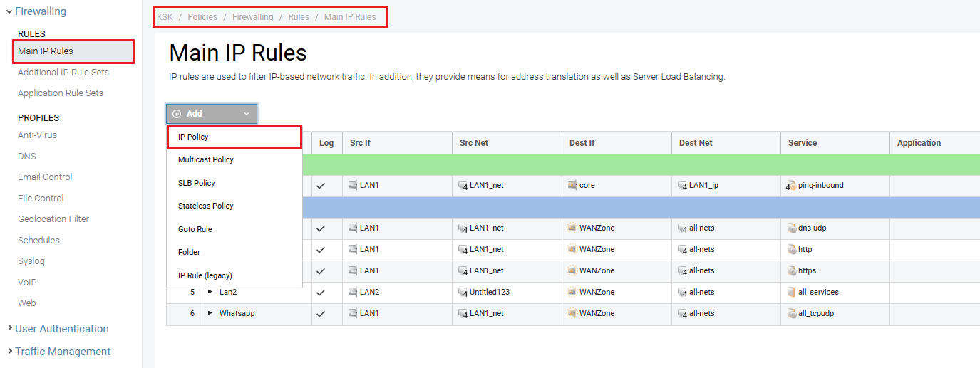Click the dns-udp service icon
Image resolution: width=980 pixels, height=368 pixels.
point(792,228)
